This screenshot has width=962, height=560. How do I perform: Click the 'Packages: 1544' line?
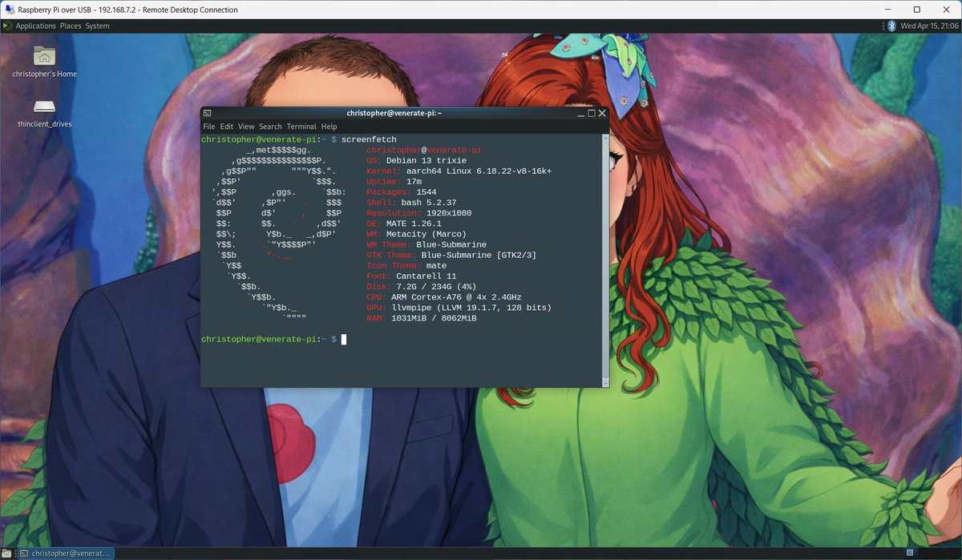401,192
